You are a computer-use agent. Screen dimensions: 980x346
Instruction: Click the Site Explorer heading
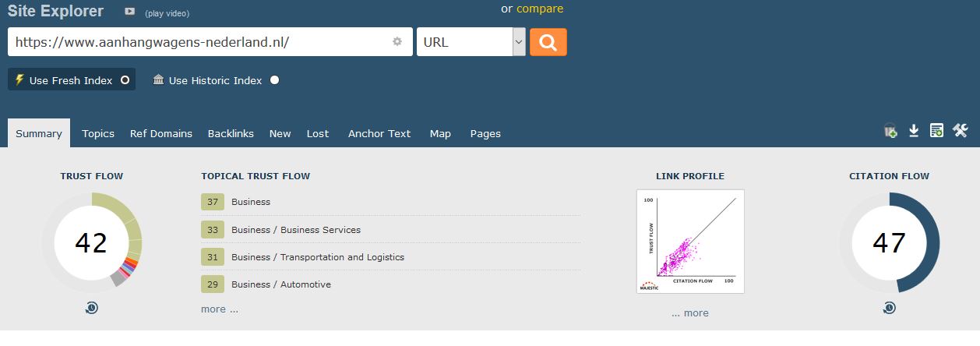pos(55,11)
